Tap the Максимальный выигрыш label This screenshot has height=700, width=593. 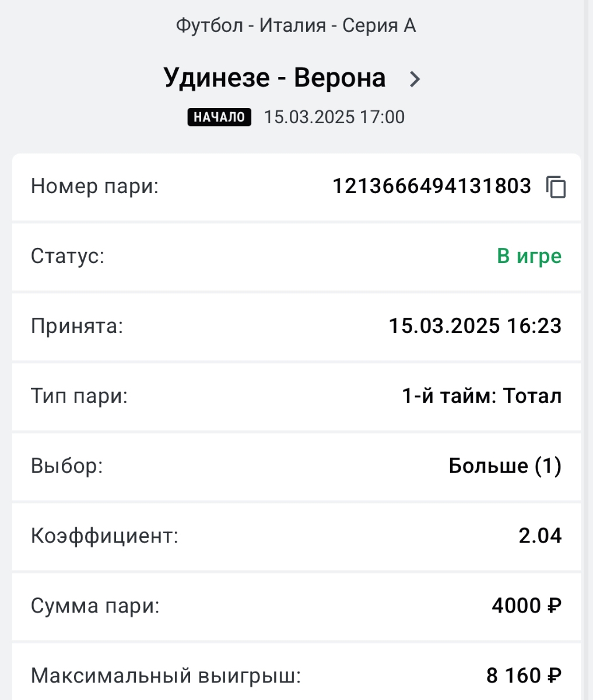coord(166,675)
